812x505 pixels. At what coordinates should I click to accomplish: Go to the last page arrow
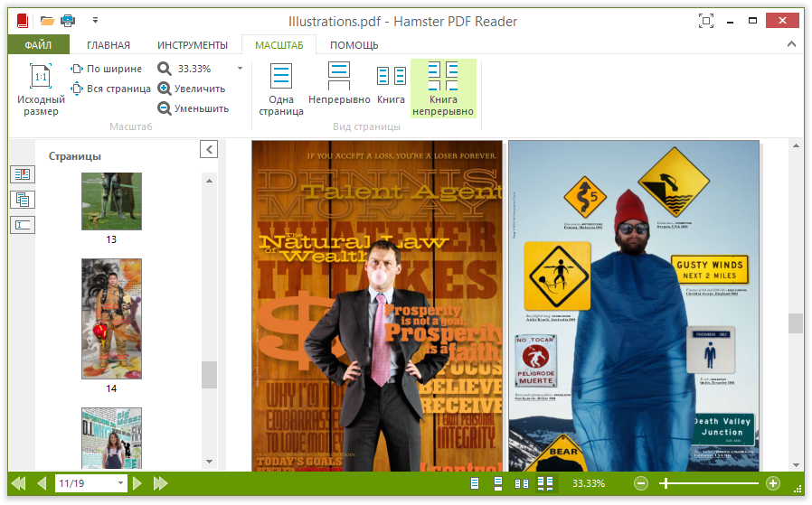click(161, 483)
